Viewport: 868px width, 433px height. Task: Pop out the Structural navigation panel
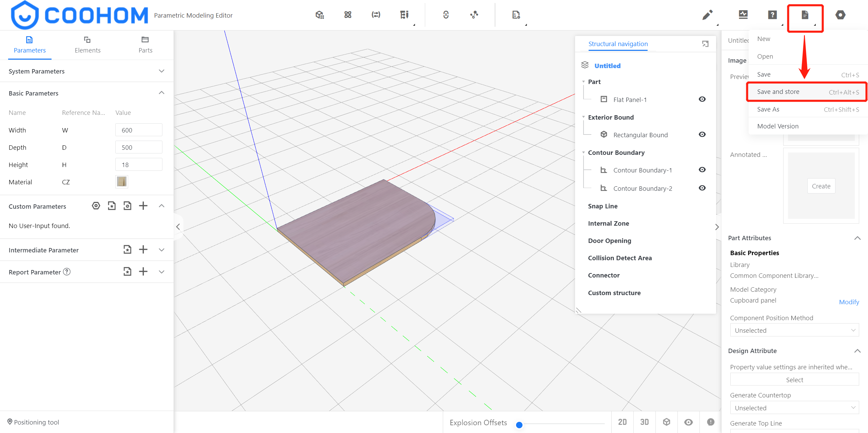pos(705,44)
